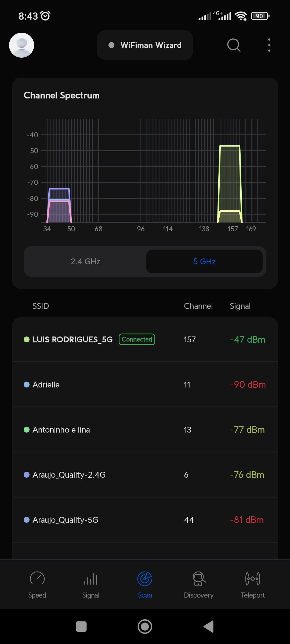The width and height of the screenshot is (290, 644).
Task: Open the Teleport icon
Action: 253,579
